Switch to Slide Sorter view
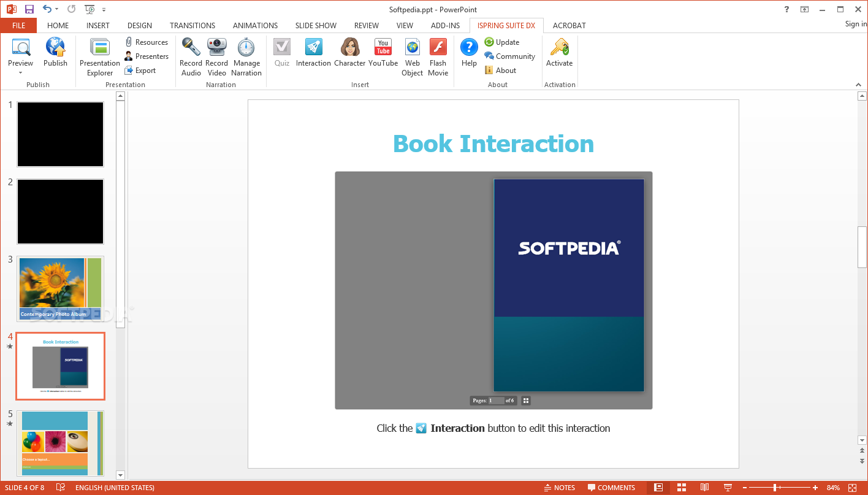Screen dimensions: 868x495 (x=682, y=488)
